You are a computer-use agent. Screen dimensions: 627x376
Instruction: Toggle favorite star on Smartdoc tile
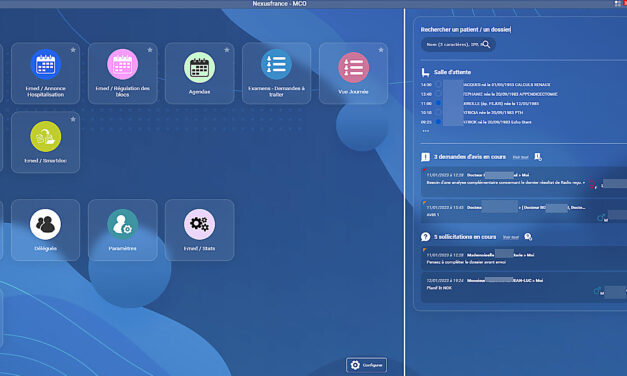tap(73, 119)
